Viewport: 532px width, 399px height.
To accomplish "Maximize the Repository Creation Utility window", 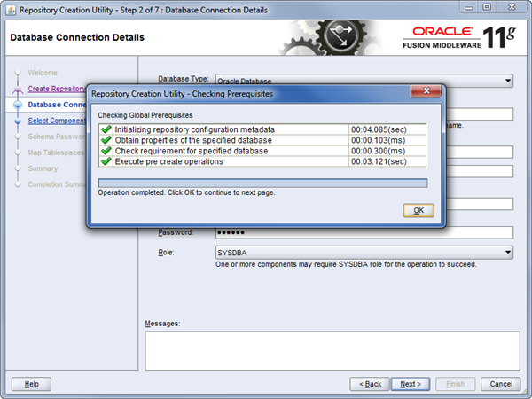I will coord(487,7).
